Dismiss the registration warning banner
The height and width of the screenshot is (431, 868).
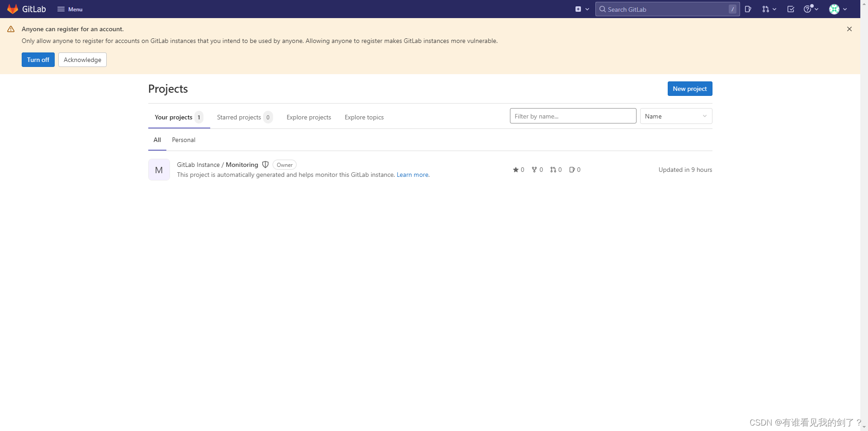click(x=849, y=29)
